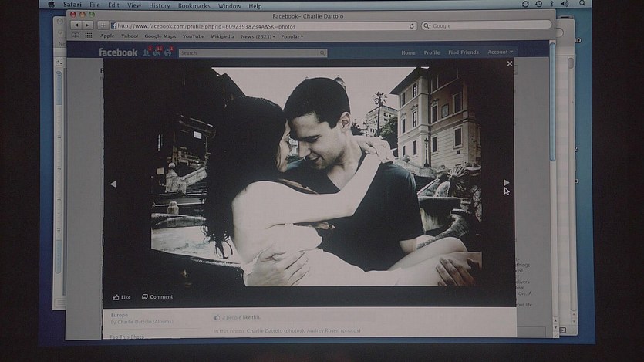Open the History menu

tap(160, 5)
